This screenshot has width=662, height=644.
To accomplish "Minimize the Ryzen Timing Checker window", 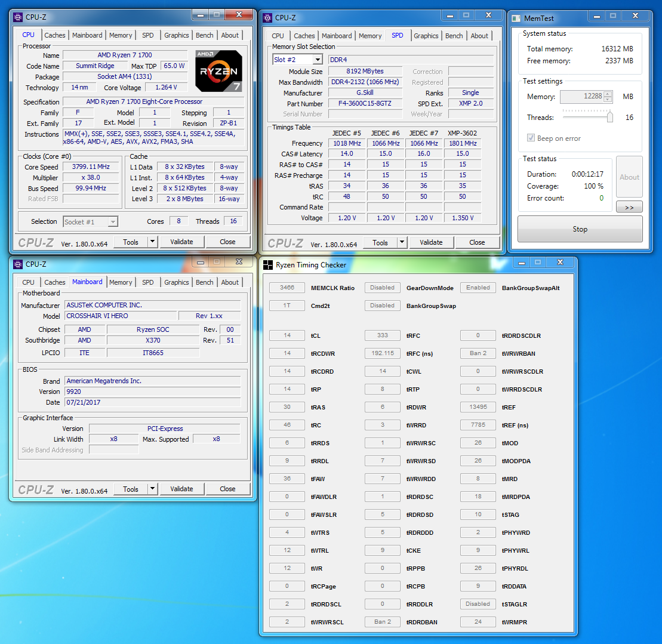I will coord(522,263).
